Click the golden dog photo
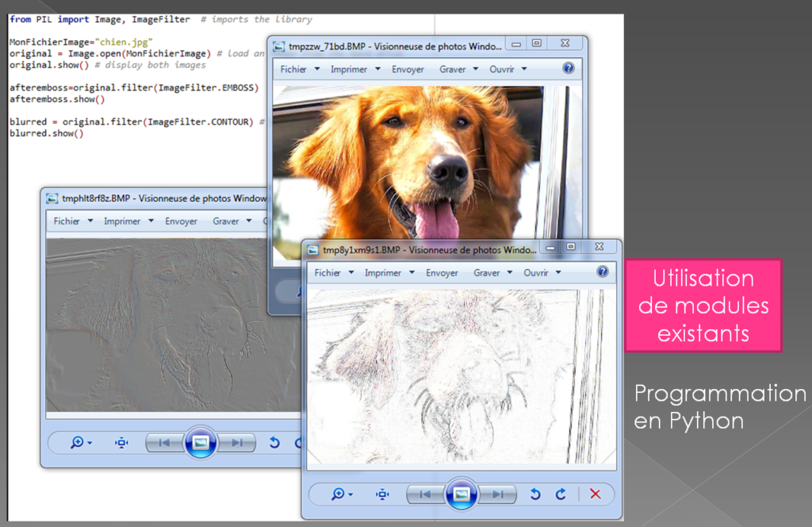812x527 pixels. tap(412, 159)
